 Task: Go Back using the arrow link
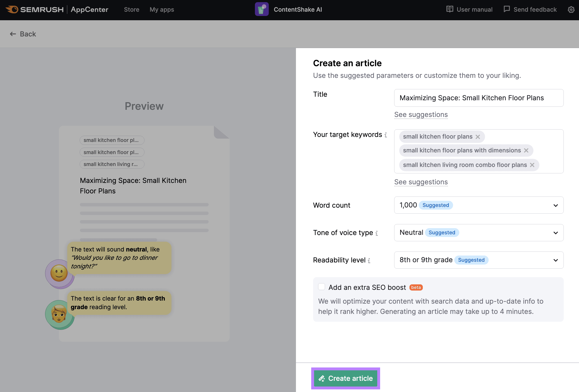(x=23, y=34)
